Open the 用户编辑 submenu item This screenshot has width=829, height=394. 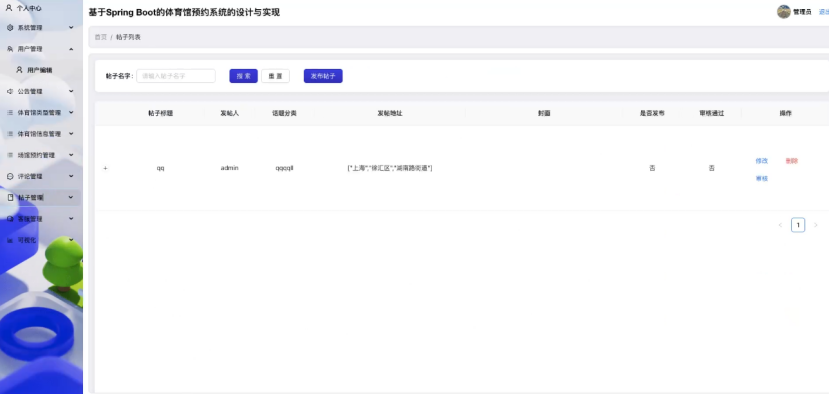41,70
